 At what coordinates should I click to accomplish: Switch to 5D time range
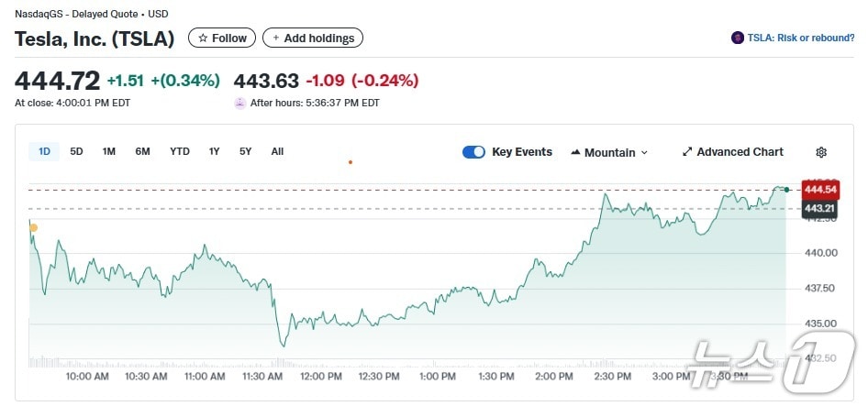coord(76,151)
